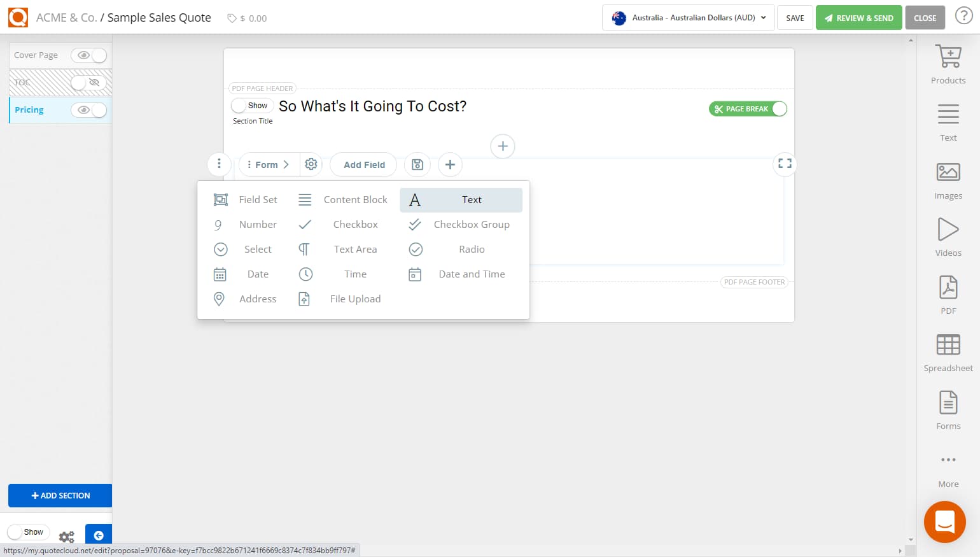Expand the Form breadcrumb chevron
Viewport: 980px width, 557px height.
288,164
